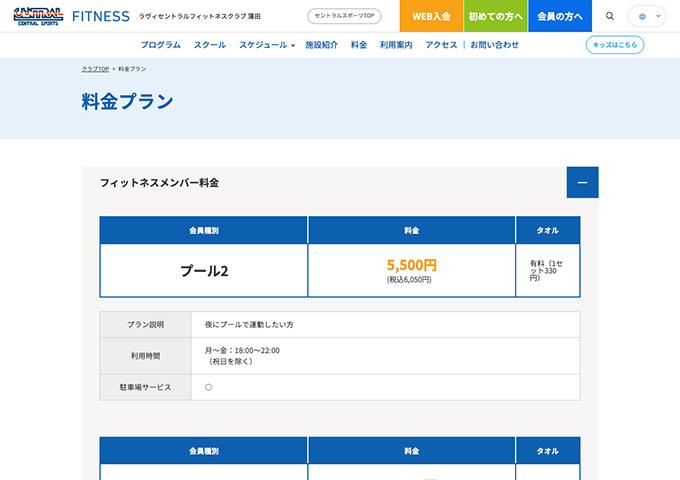
Task: Click the (祝日を除く) note
Action: click(x=230, y=361)
